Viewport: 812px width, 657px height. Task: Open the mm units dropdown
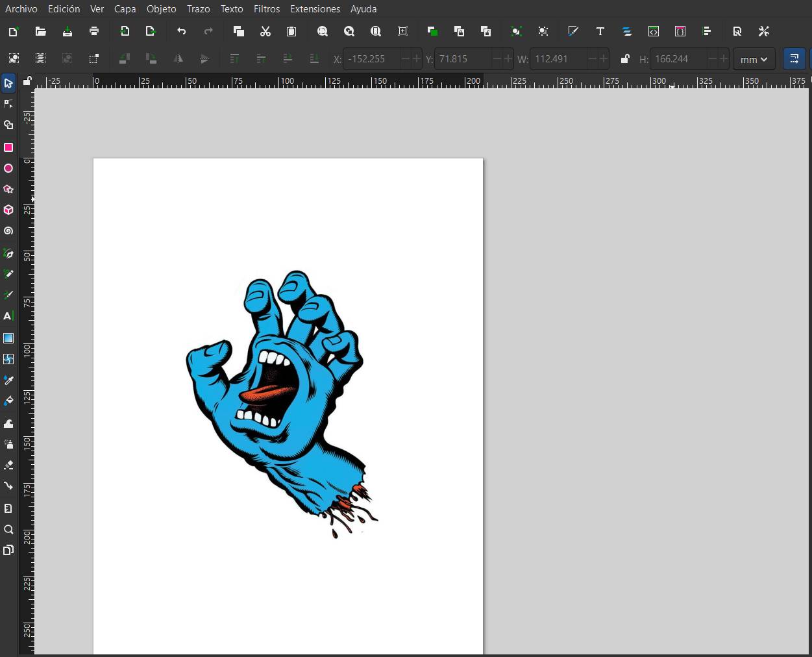(754, 59)
